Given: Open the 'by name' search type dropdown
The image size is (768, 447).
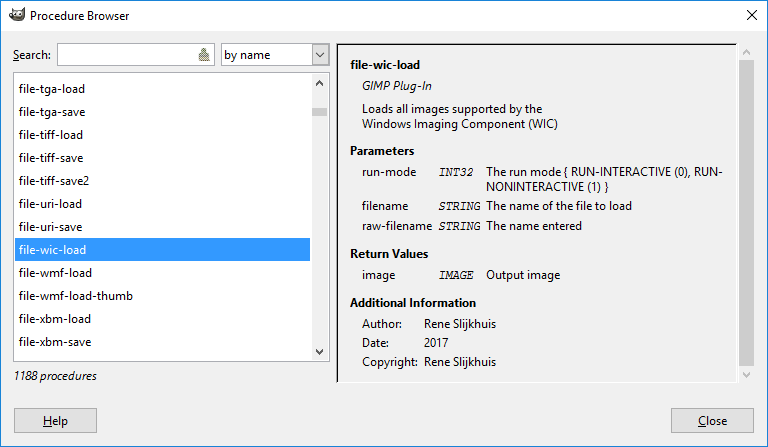Looking at the screenshot, I should point(275,55).
